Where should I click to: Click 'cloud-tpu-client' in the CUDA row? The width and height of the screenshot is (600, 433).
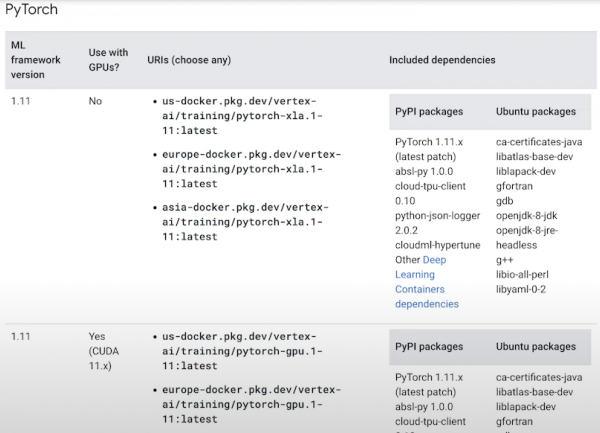click(430, 422)
